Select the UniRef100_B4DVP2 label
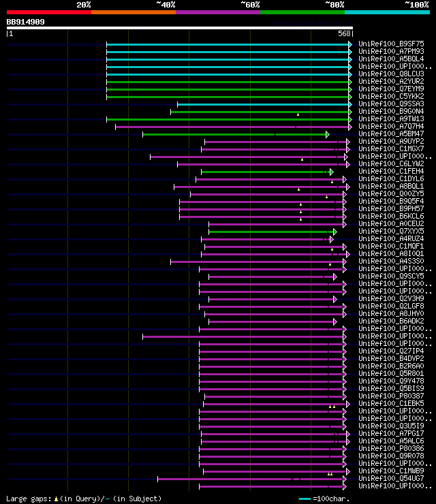 pyautogui.click(x=391, y=359)
